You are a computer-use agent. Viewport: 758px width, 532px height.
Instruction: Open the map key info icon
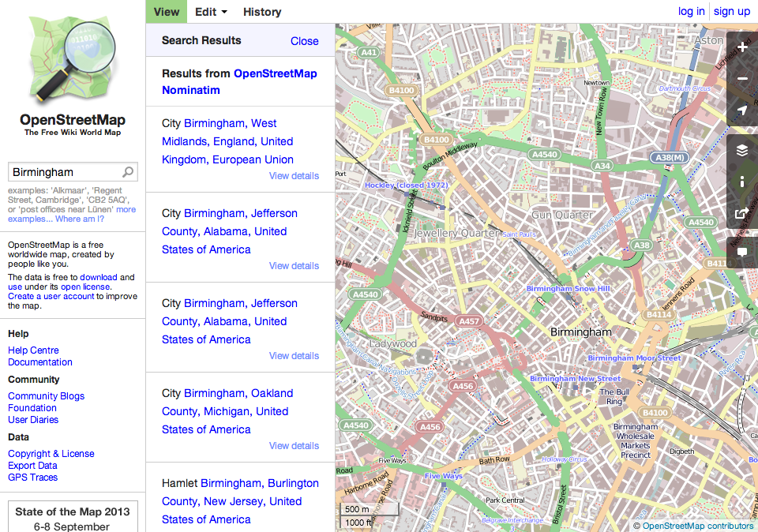(742, 182)
